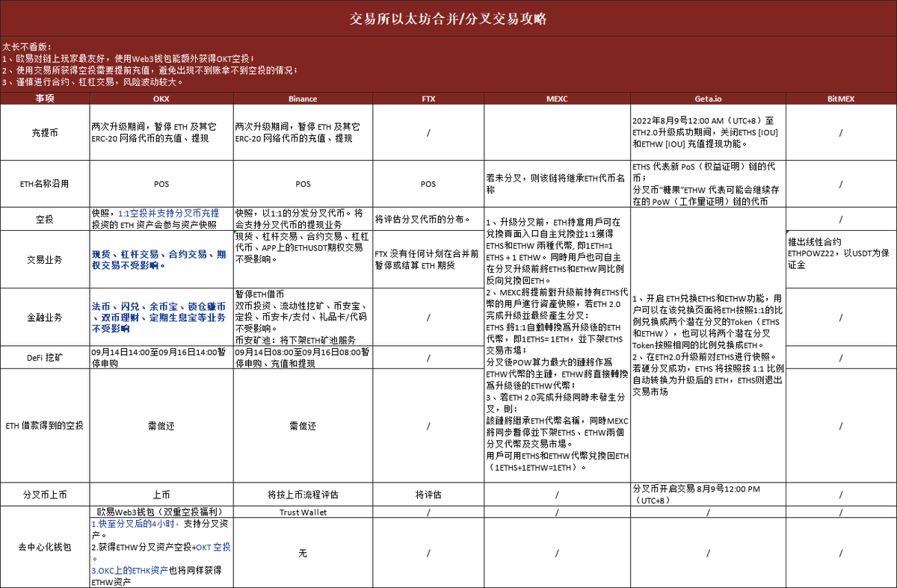The height and width of the screenshot is (588, 897).
Task: Click the 无 cell under Binance
Action: [x=303, y=554]
